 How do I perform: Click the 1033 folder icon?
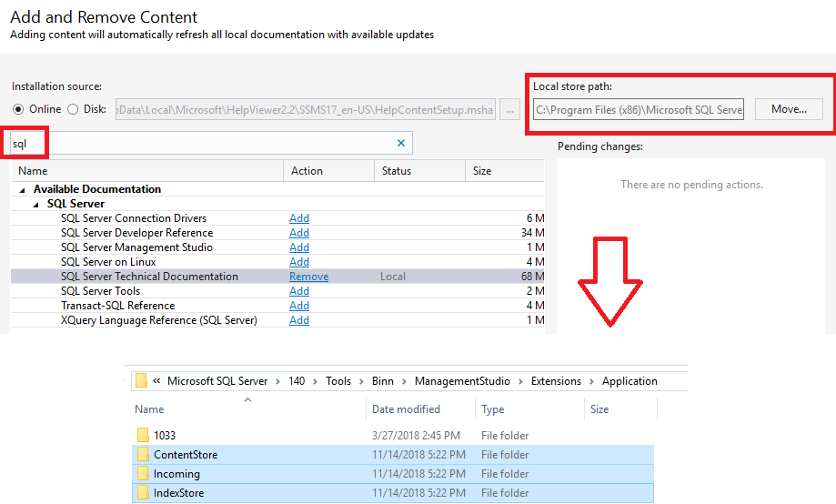point(143,435)
